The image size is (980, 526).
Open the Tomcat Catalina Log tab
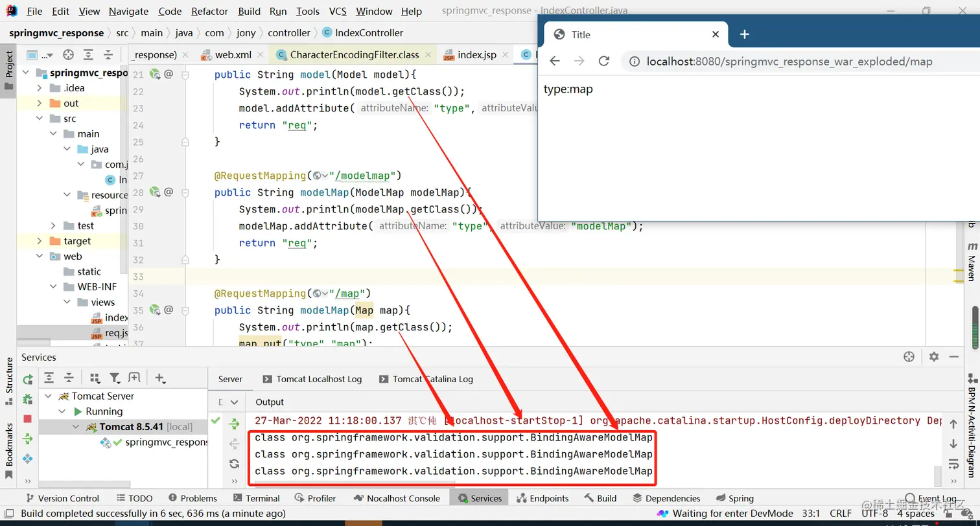tap(426, 379)
